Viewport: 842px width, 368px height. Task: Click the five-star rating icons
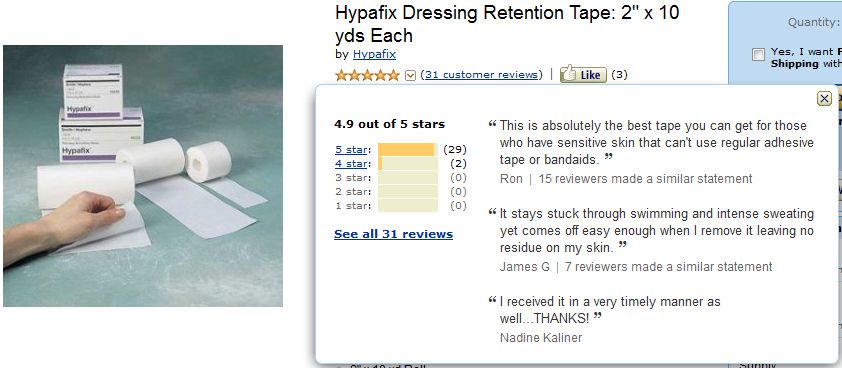(x=367, y=75)
